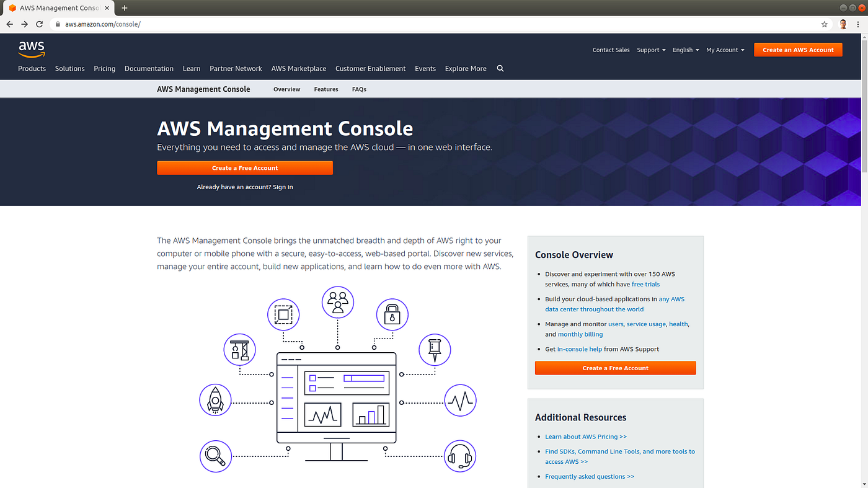
Task: Expand the Support dropdown
Action: click(x=650, y=50)
